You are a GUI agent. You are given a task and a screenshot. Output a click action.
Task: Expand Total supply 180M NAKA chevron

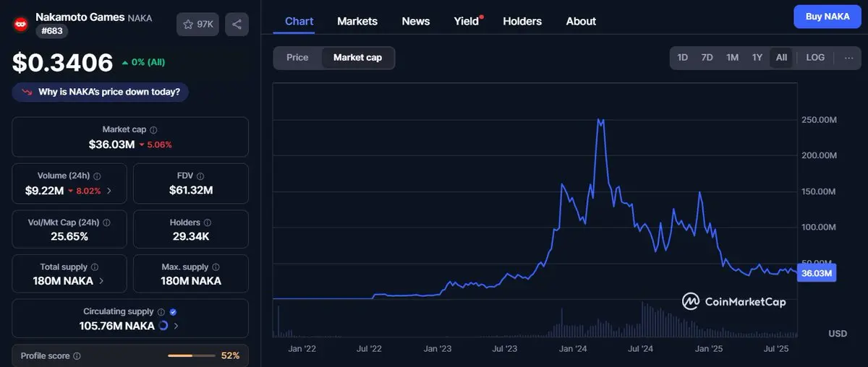point(101,281)
